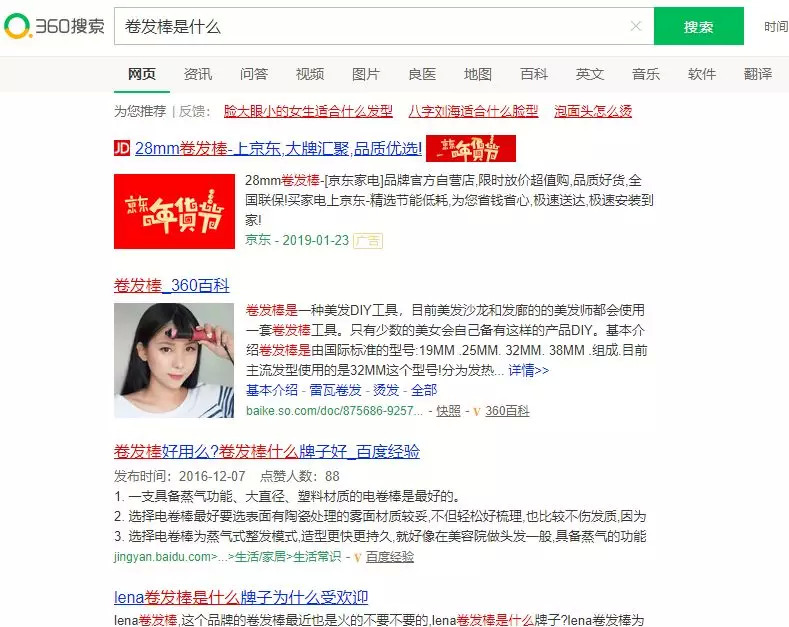Click the suggested query 泡面头怎么烫
Image resolution: width=789 pixels, height=627 pixels.
(593, 111)
